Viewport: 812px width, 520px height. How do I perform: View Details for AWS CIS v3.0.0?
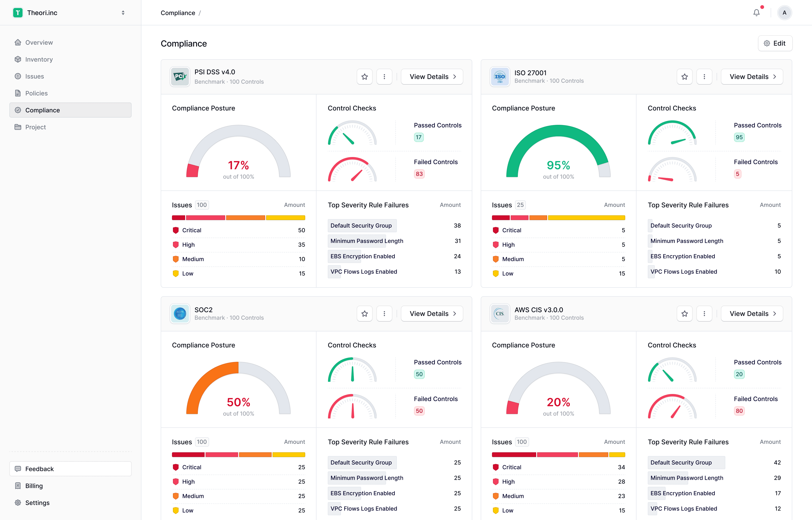[752, 314]
